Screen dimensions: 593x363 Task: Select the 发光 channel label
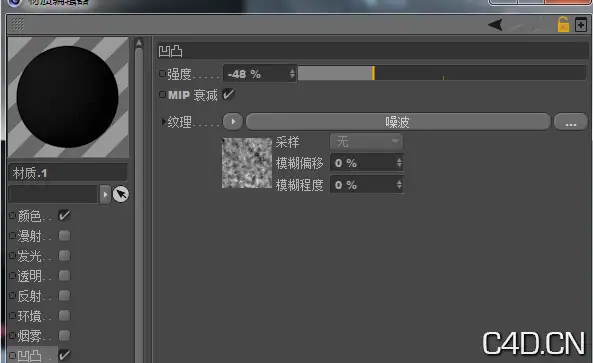pyautogui.click(x=29, y=256)
